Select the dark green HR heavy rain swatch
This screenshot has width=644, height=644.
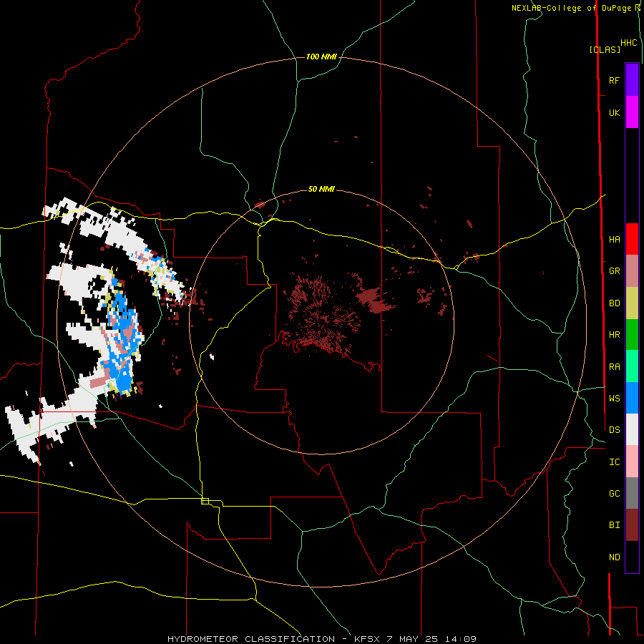632,335
